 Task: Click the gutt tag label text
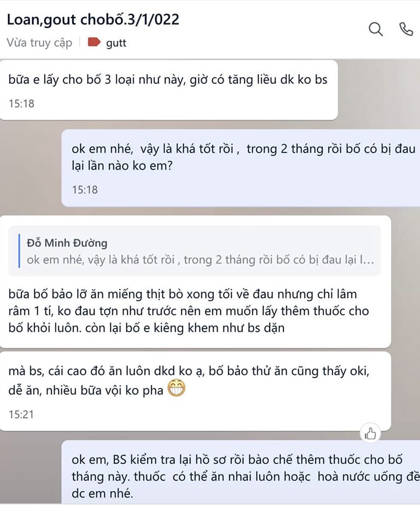(x=116, y=43)
